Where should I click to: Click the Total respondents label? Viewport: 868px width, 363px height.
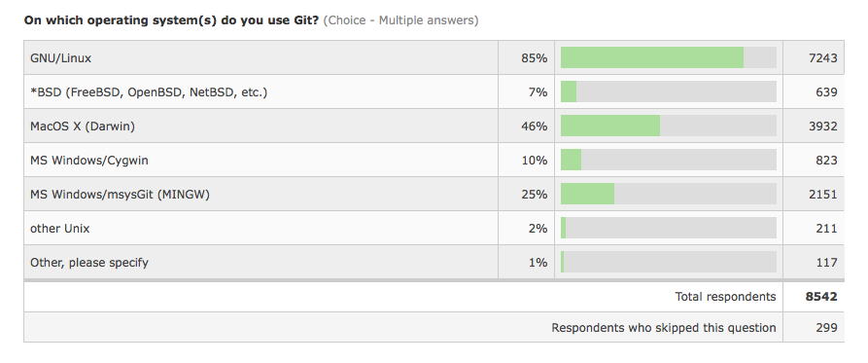pos(725,297)
